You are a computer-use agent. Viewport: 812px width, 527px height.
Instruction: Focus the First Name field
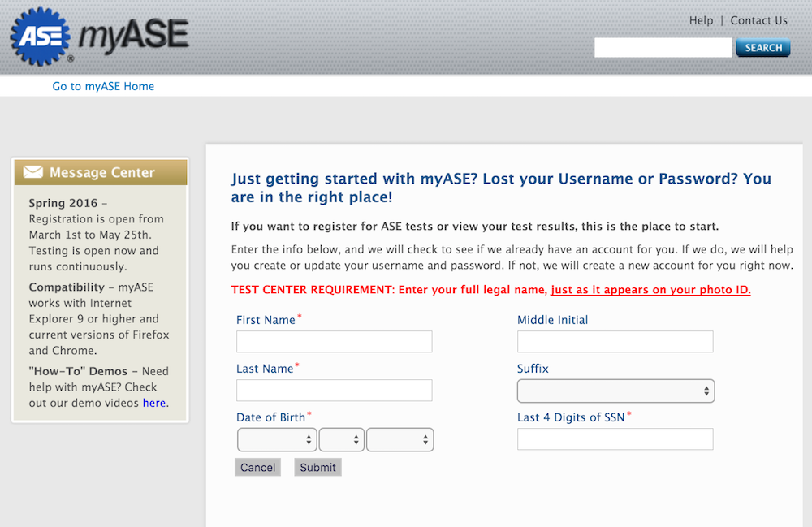point(334,342)
